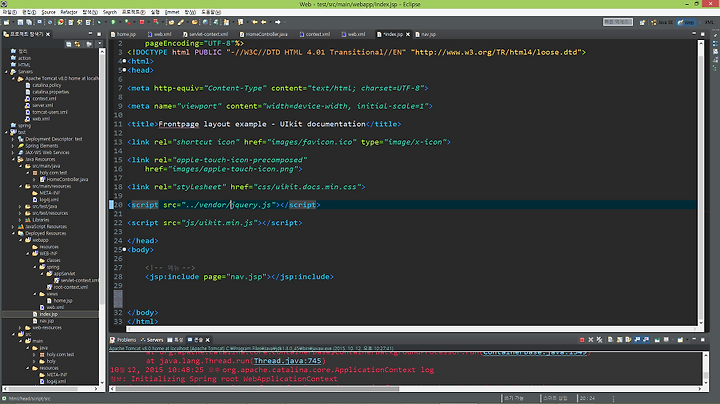The width and height of the screenshot is (720, 404).
Task: Open the Search menu
Action: (110, 12)
